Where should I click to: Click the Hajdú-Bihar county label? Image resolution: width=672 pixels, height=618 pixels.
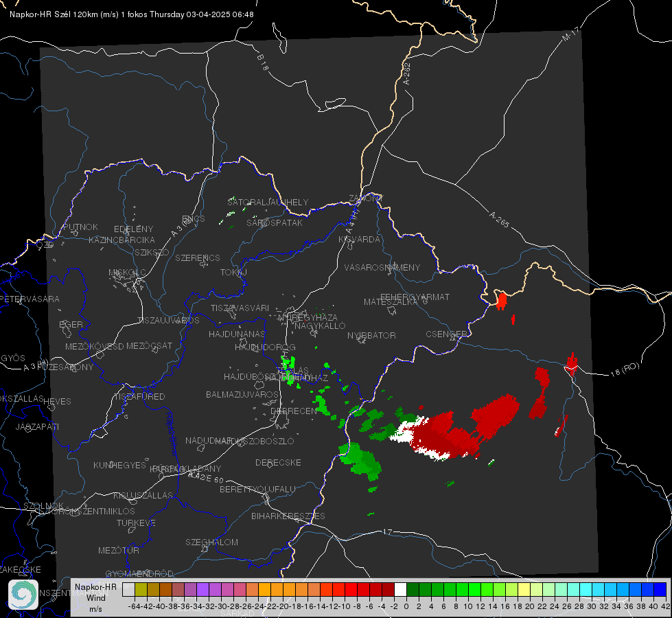coord(171,434)
